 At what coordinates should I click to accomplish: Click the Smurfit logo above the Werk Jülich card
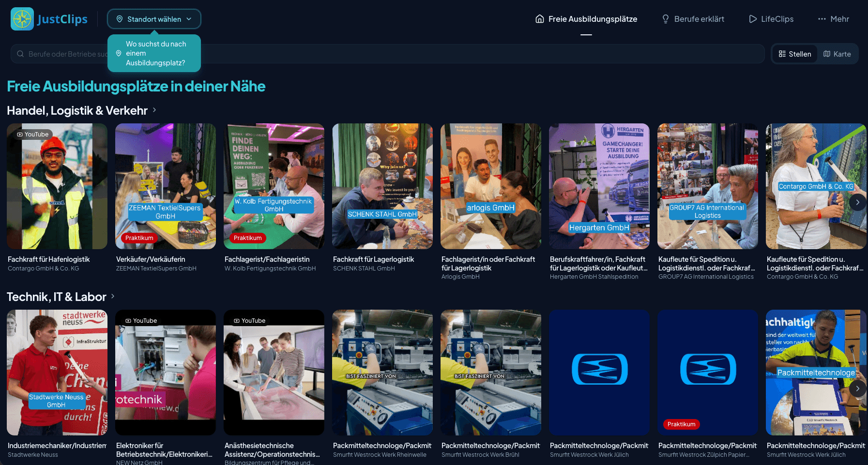point(600,369)
